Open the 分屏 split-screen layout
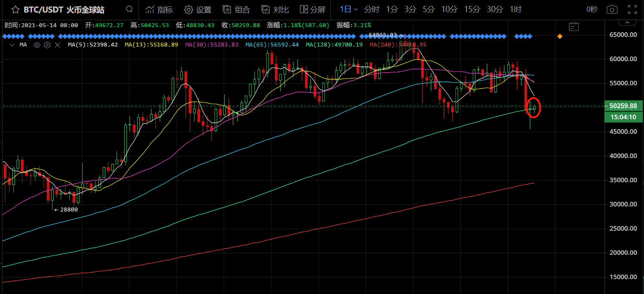 [313, 9]
